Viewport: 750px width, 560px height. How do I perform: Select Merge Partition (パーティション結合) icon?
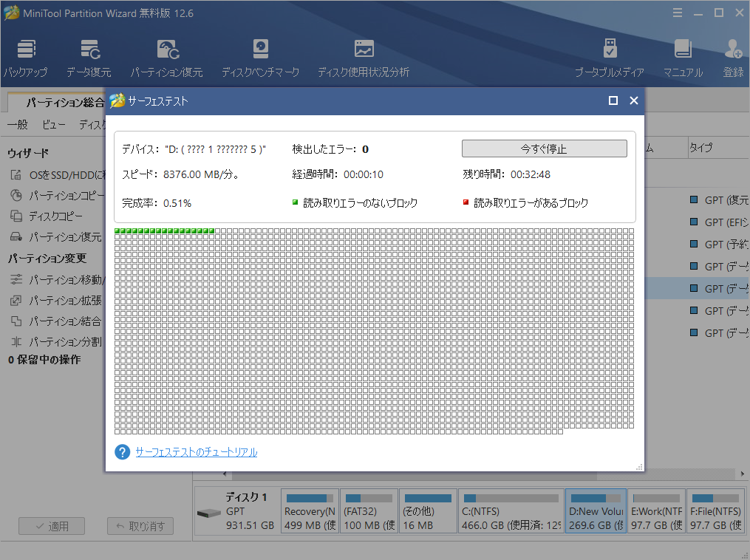pyautogui.click(x=16, y=321)
